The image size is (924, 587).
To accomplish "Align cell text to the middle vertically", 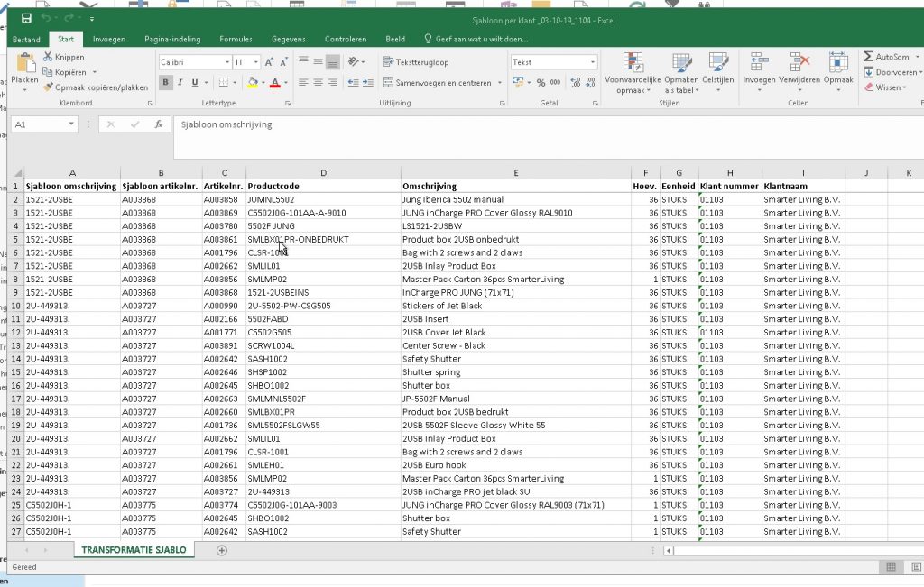I will tap(319, 60).
